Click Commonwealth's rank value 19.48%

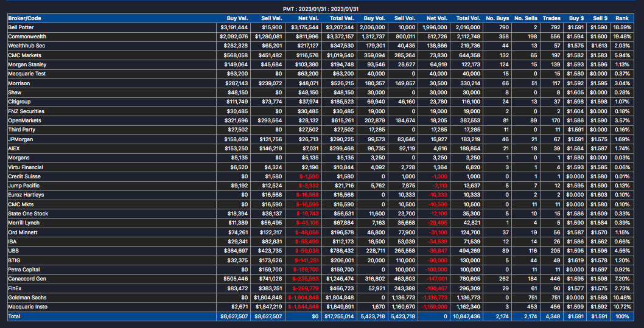tap(621, 37)
